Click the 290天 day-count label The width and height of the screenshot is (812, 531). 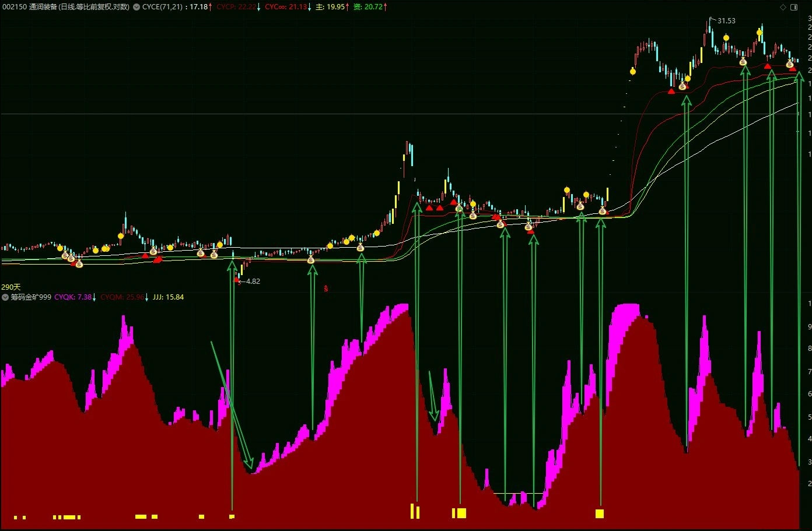10,287
